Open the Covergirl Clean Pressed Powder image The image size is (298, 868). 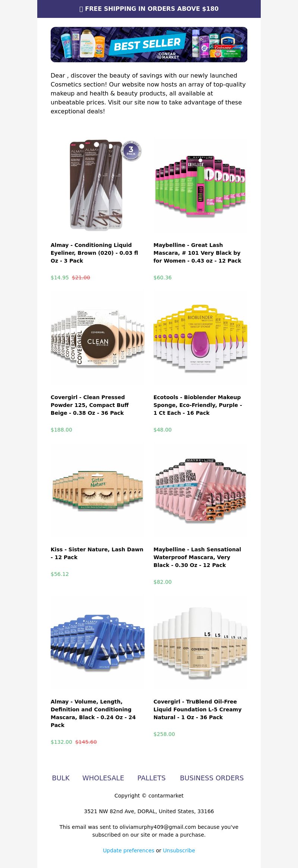98,337
